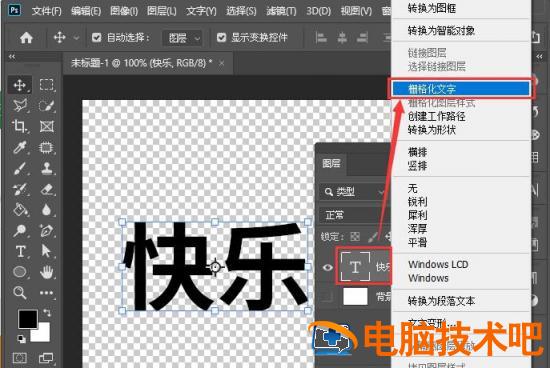550x368 pixels.
Task: Select the Blur tool droplet icon
Action: (x=46, y=210)
